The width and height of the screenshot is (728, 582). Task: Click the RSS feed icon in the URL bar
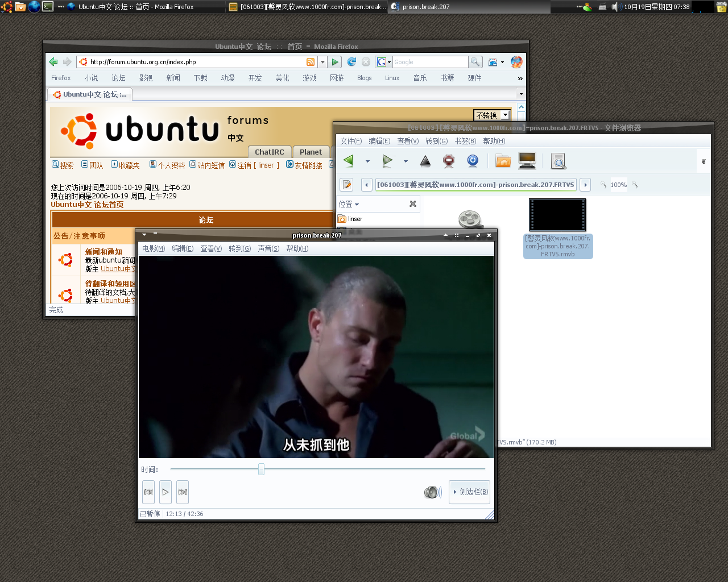(311, 62)
